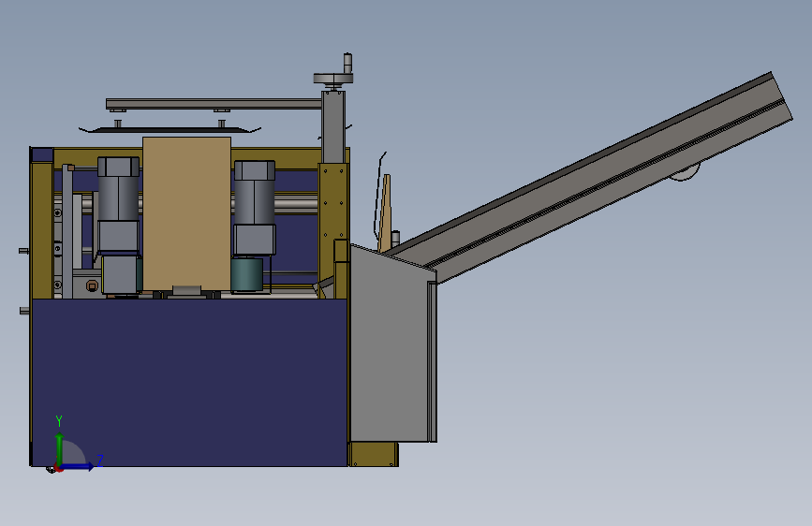Click the blue Z axis of the triad
Image resolution: width=812 pixels, height=526 pixels.
pos(78,466)
